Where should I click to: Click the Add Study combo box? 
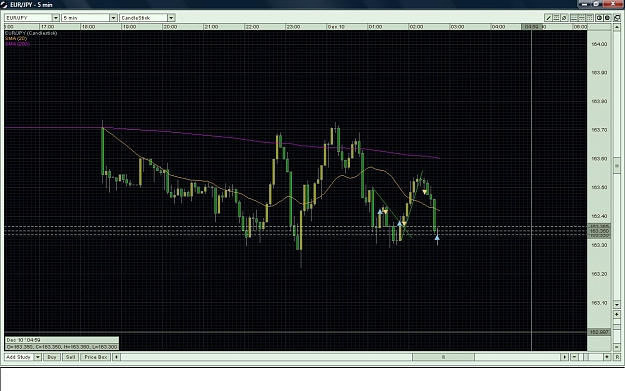23,357
